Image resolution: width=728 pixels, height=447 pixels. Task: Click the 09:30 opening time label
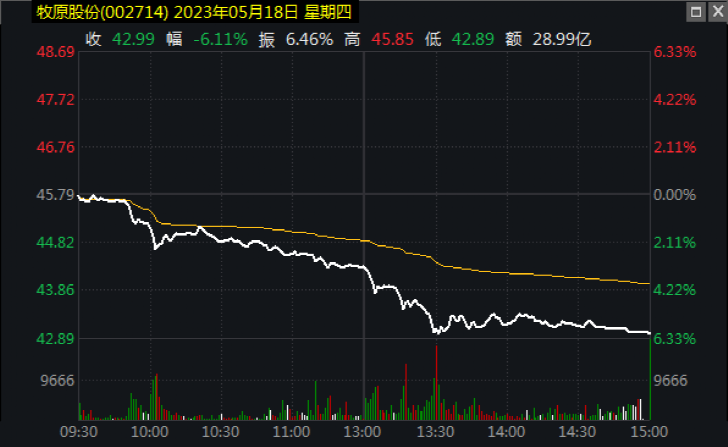tap(79, 431)
